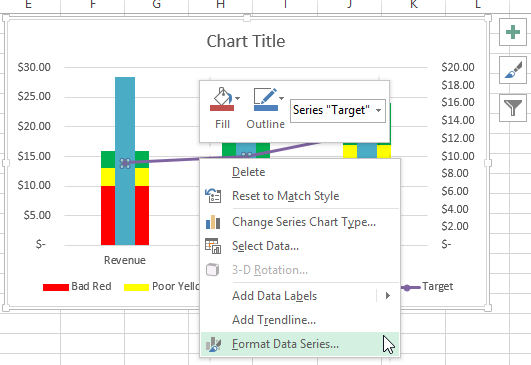
Task: Expand the Outline color dropdown arrow
Action: [x=282, y=99]
